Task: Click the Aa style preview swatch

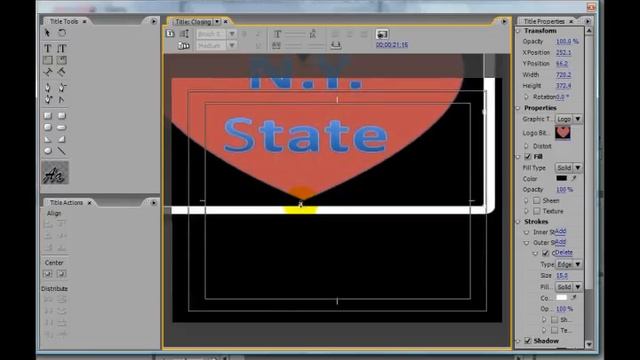Action: coord(55,173)
